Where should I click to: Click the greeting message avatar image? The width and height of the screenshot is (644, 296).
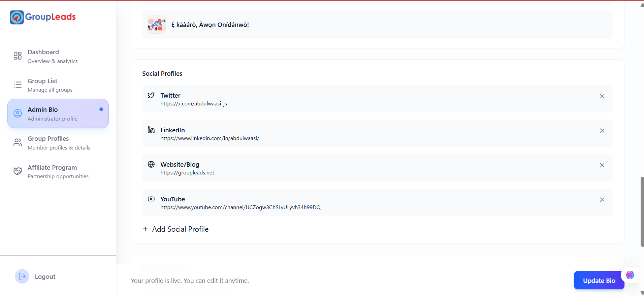coord(157,25)
